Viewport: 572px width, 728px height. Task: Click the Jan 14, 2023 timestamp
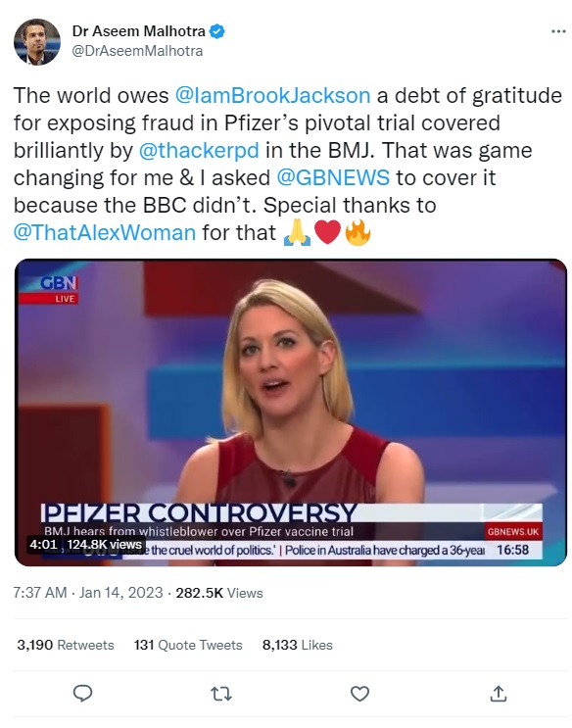point(120,593)
